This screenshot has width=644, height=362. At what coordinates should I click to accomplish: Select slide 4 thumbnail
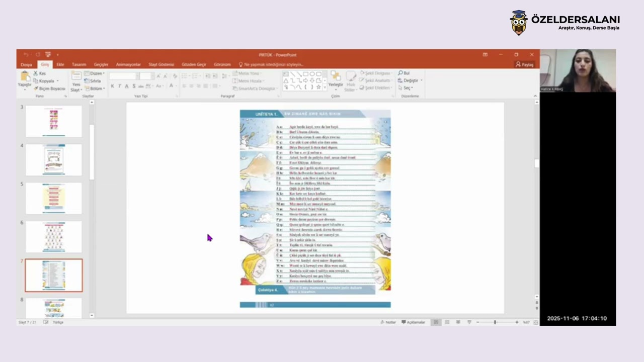click(54, 160)
